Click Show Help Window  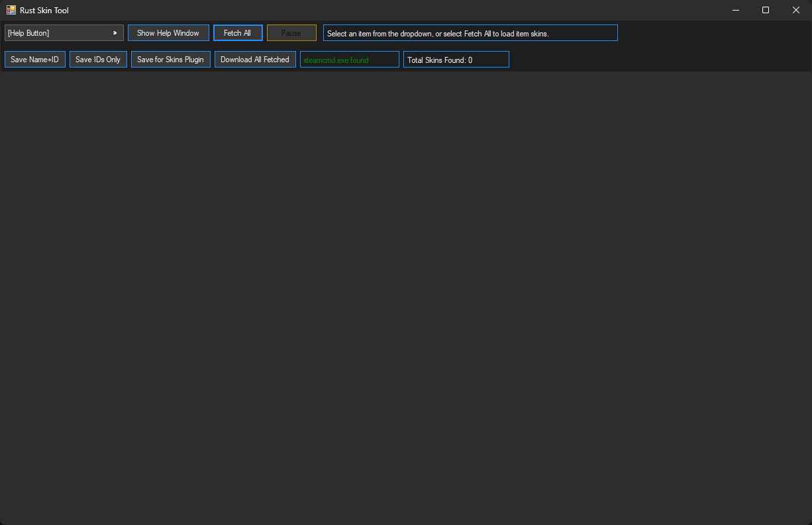168,32
